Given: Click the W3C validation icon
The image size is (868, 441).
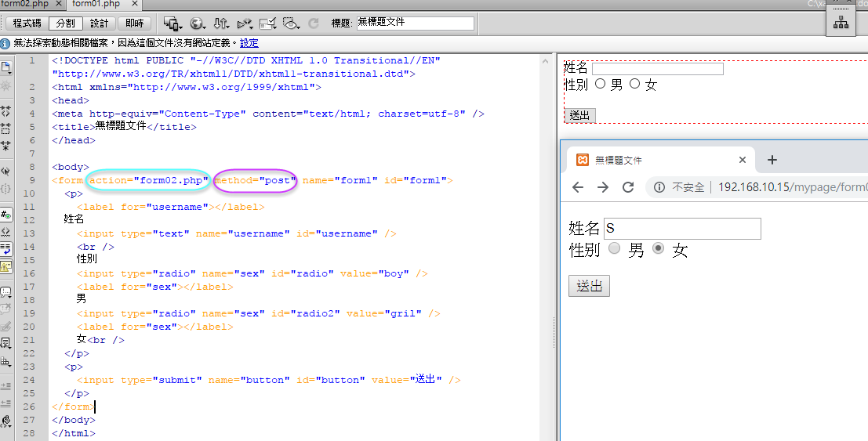Looking at the screenshot, I should click(245, 23).
